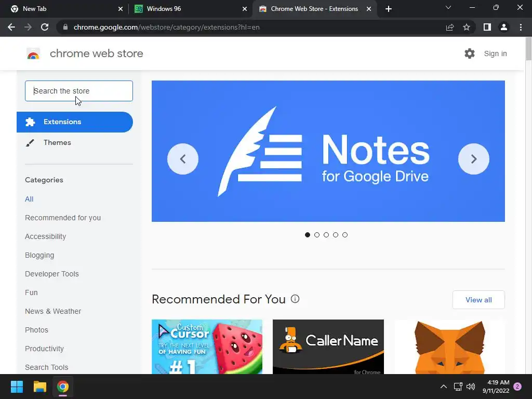Viewport: 532px width, 399px height.
Task: Select the Extensions section
Action: click(75, 122)
